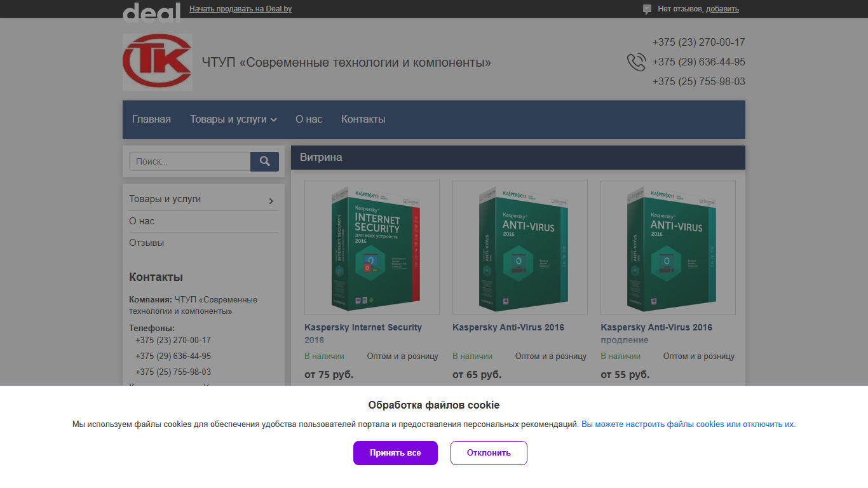This screenshot has width=868, height=488.
Task: Click header phone +375 (29) 636-44-95
Action: click(698, 62)
